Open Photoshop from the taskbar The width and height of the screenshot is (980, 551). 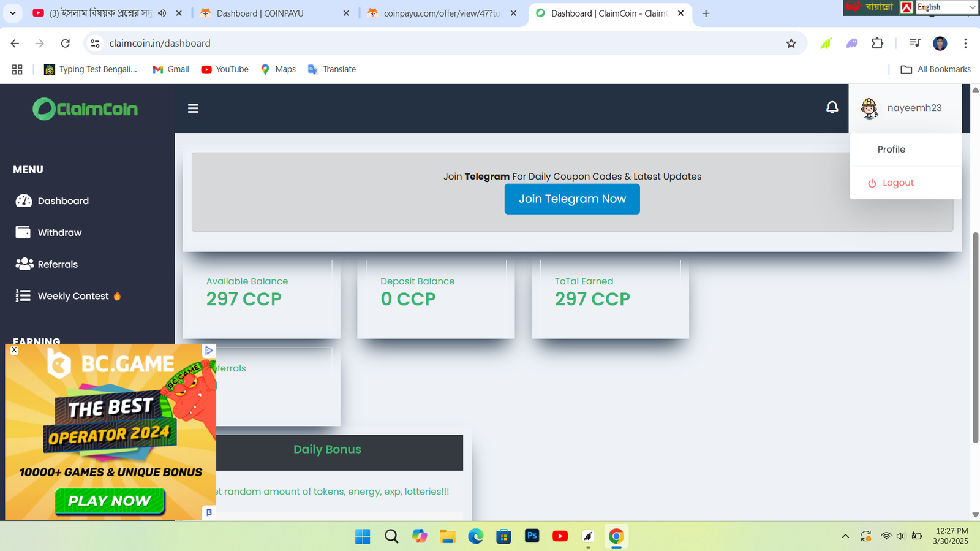pos(532,536)
